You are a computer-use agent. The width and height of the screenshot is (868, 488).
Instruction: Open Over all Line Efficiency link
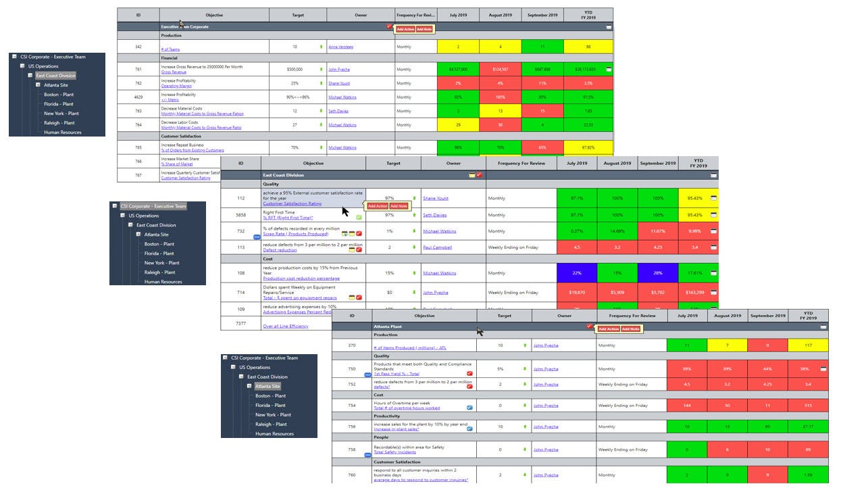pyautogui.click(x=285, y=326)
